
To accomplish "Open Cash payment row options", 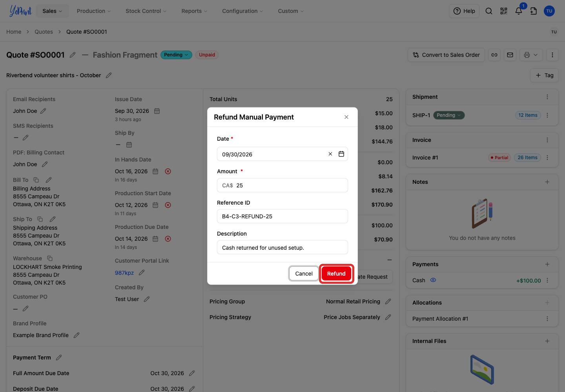I will click(547, 280).
